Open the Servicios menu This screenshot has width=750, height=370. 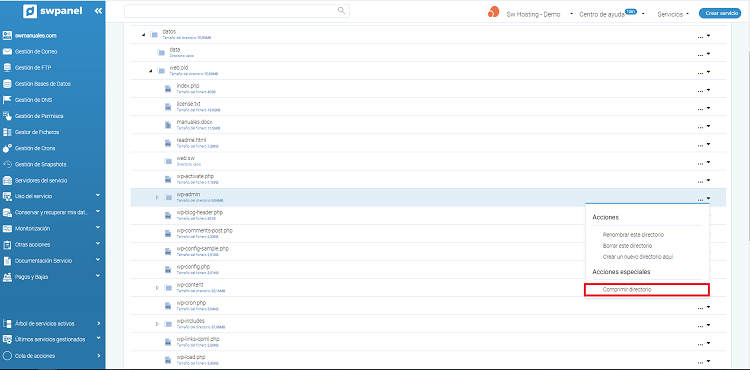click(x=673, y=14)
